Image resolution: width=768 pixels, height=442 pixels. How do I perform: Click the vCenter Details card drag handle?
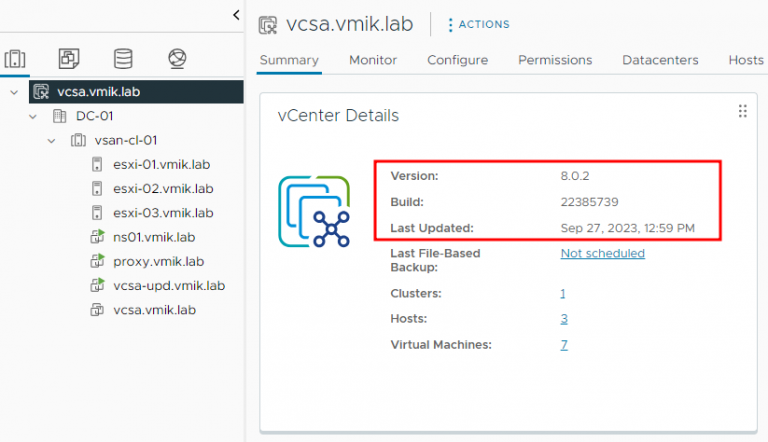(x=743, y=111)
